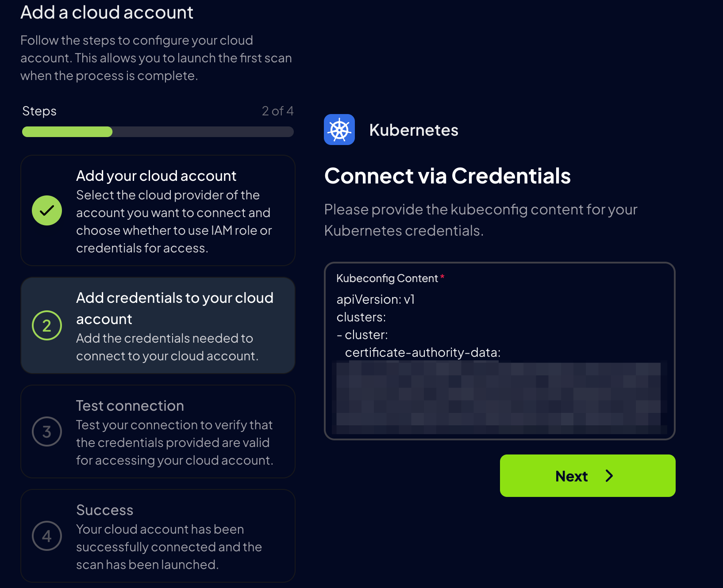Click the step 2 circle indicator
This screenshot has width=723, height=588.
pyautogui.click(x=47, y=325)
